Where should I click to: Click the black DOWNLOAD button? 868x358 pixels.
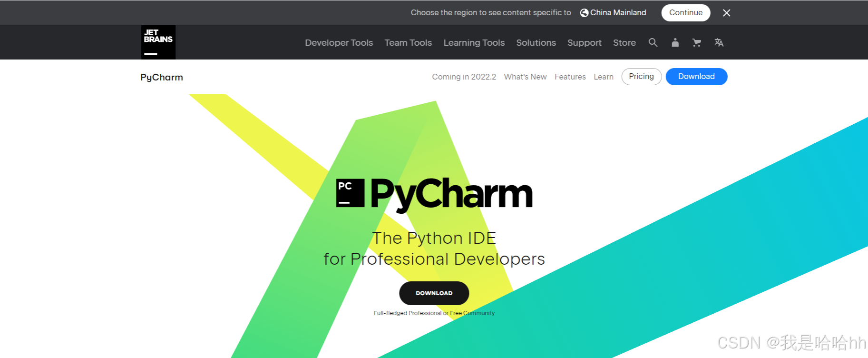point(434,293)
